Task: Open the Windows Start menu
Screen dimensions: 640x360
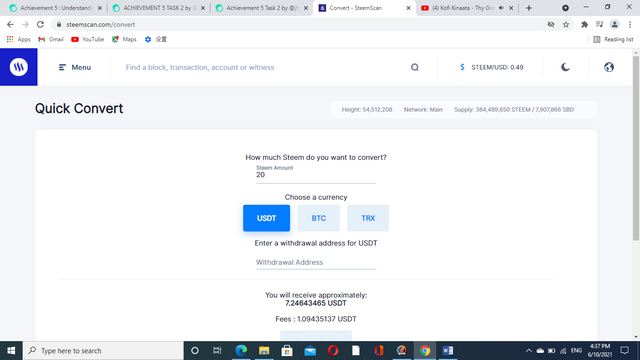Action: tap(11, 351)
